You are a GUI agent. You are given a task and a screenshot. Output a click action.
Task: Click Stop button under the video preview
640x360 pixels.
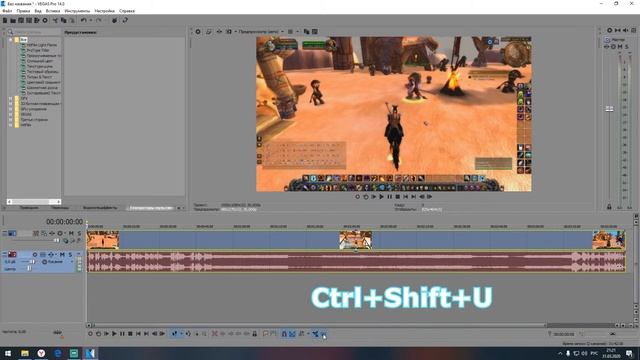pyautogui.click(x=398, y=197)
